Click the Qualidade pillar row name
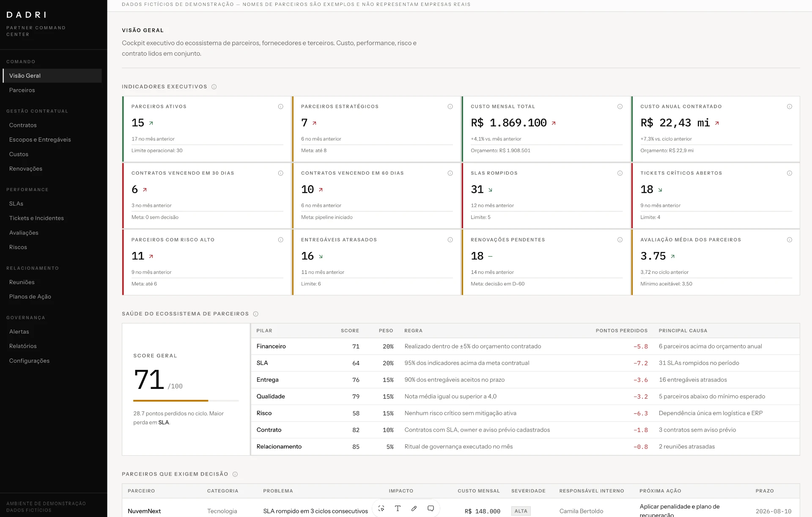Image resolution: width=812 pixels, height=517 pixels. [271, 397]
